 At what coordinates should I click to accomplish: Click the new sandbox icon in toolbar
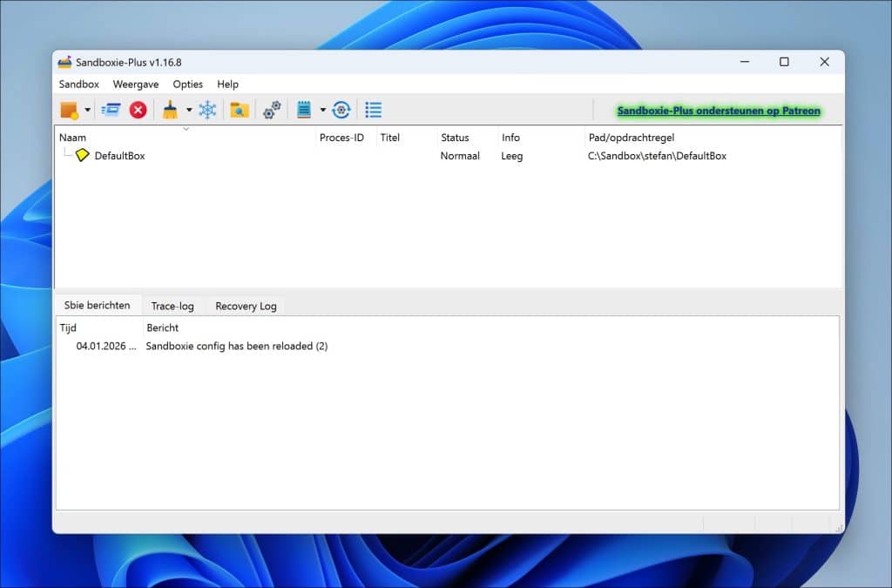[x=68, y=110]
